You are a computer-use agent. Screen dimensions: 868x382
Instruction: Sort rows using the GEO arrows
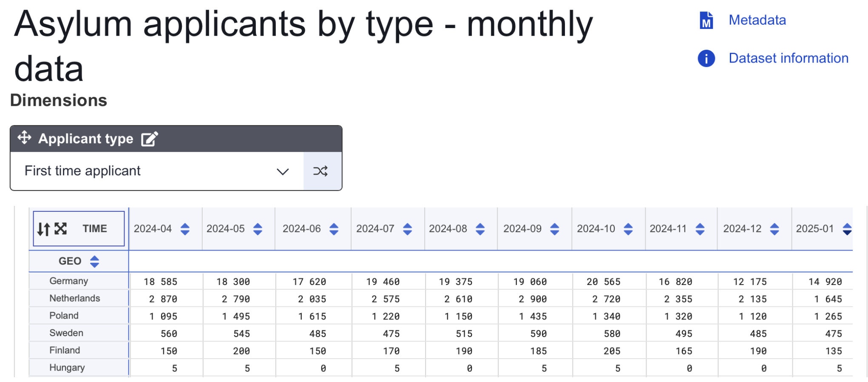(x=94, y=261)
